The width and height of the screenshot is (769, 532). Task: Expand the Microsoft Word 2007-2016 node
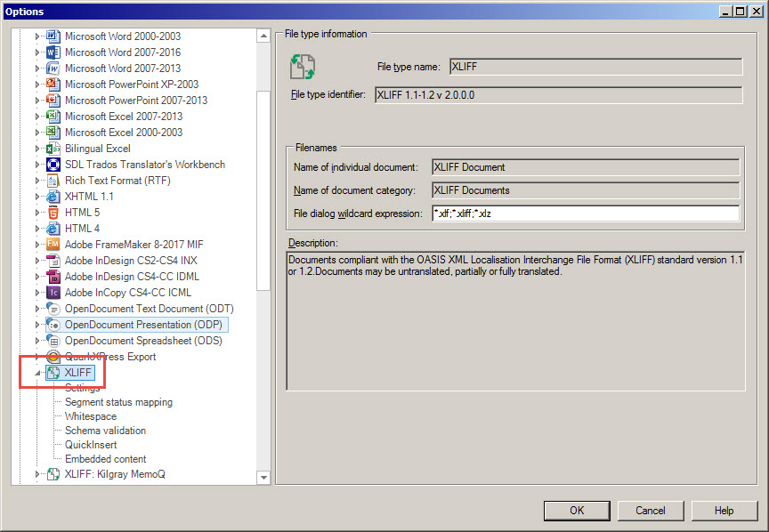[x=37, y=52]
